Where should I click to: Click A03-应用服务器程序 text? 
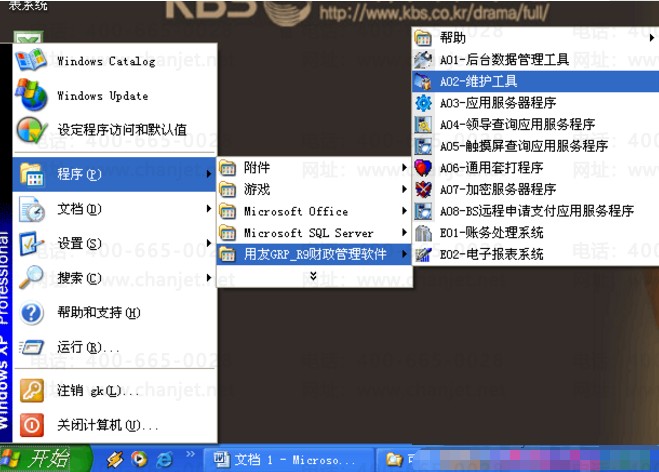coord(498,103)
